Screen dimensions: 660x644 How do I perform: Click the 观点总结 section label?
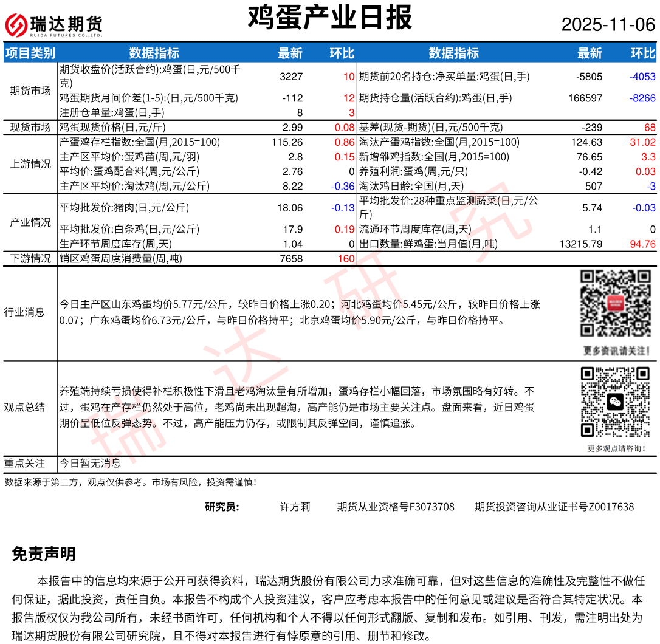pos(24,407)
